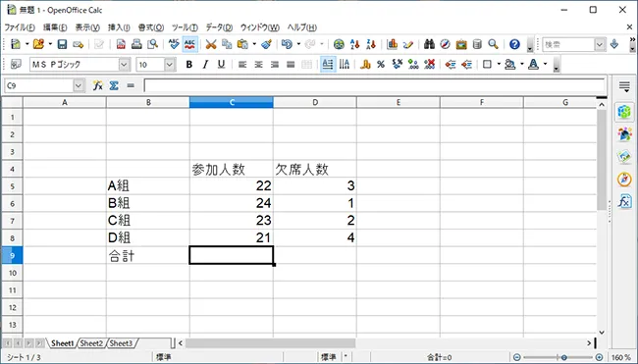Viewport: 638px width, 364px height.
Task: Click the Sum sigma icon
Action: pyautogui.click(x=114, y=85)
